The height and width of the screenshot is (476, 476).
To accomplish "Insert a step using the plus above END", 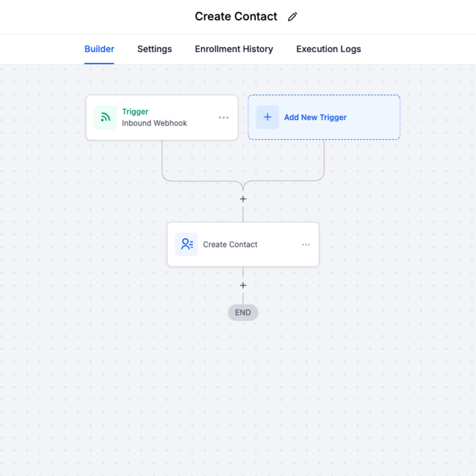I will pos(243,285).
